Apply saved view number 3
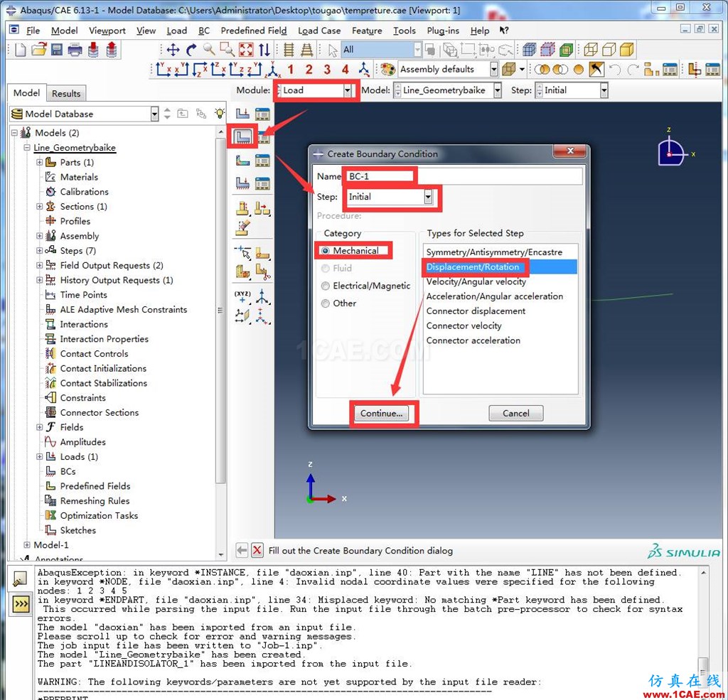This screenshot has height=700, width=728. click(327, 70)
